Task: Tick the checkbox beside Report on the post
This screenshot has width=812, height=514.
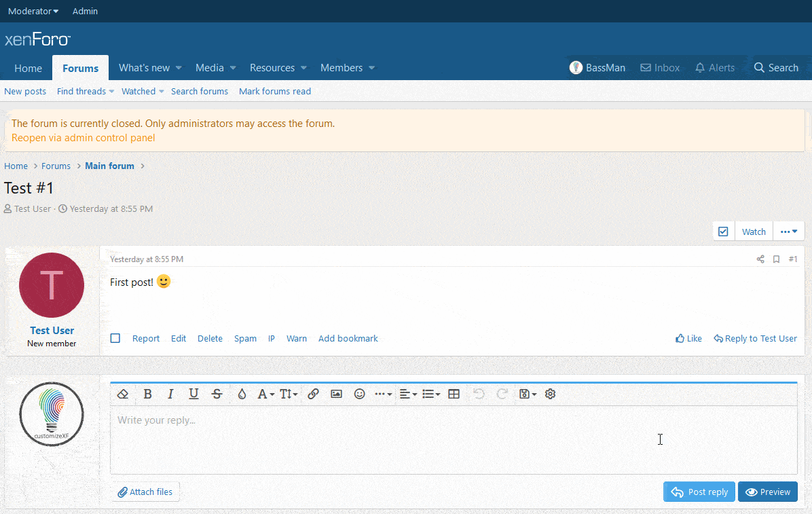Action: click(115, 338)
